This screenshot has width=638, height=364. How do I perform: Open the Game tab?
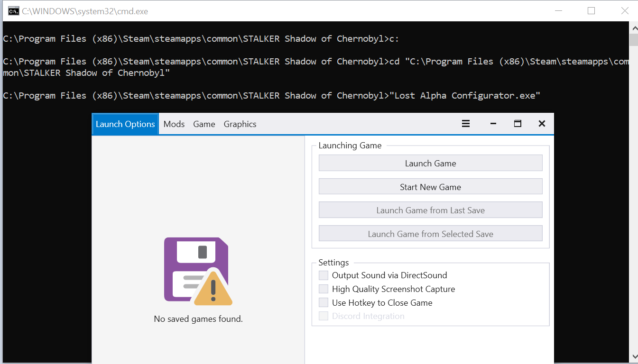204,124
